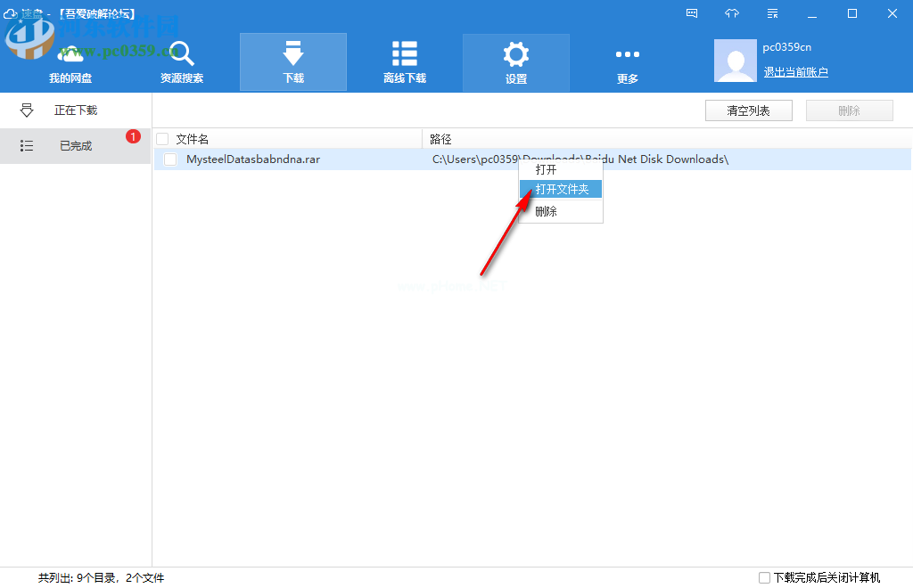
Task: Sort by the 路径 column header
Action: tap(440, 139)
